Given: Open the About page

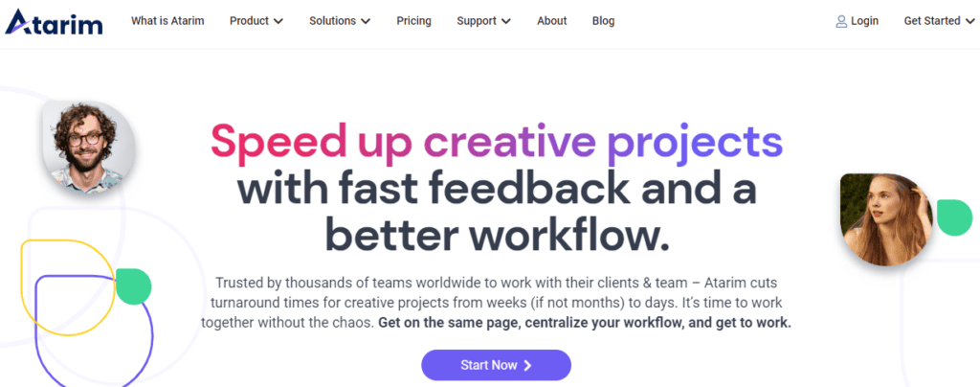Looking at the screenshot, I should [x=552, y=21].
